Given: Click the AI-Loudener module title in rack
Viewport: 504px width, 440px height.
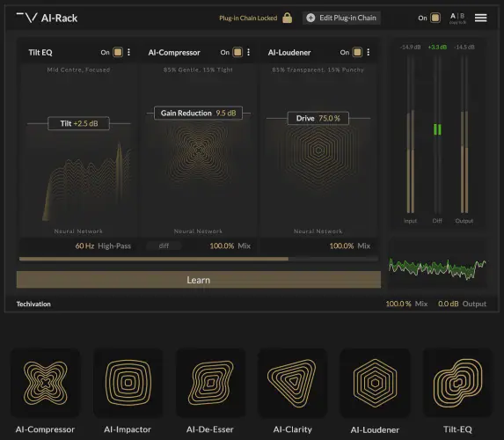Looking at the screenshot, I should (289, 53).
